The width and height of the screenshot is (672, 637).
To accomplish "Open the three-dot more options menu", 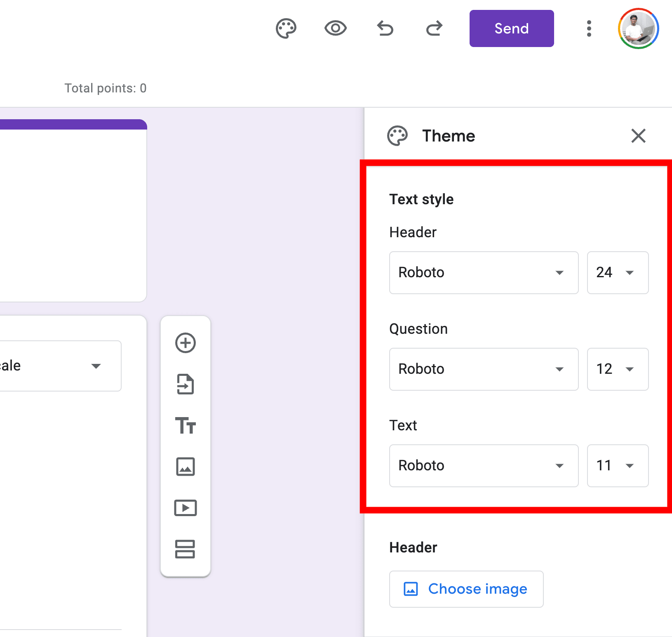I will coord(589,28).
